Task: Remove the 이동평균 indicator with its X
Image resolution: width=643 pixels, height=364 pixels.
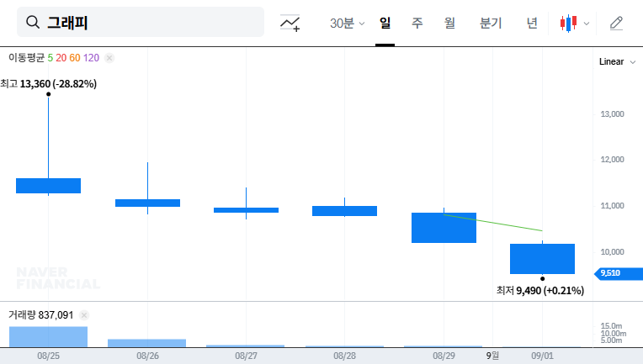Action: point(109,58)
